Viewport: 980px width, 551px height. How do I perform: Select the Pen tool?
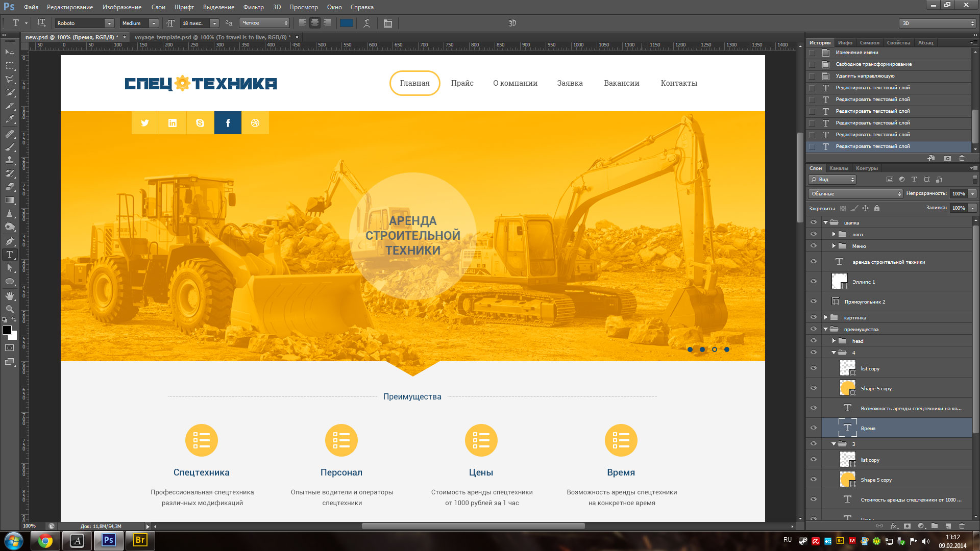[9, 241]
